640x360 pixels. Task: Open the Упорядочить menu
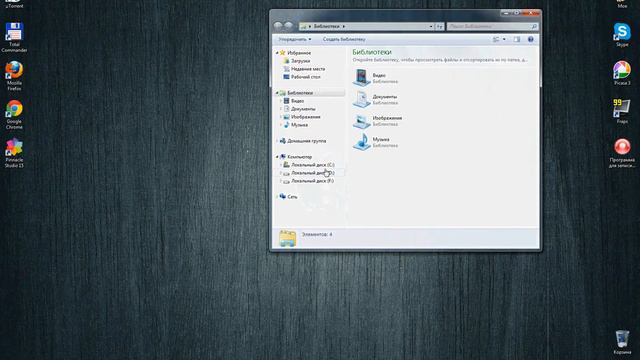pos(295,39)
